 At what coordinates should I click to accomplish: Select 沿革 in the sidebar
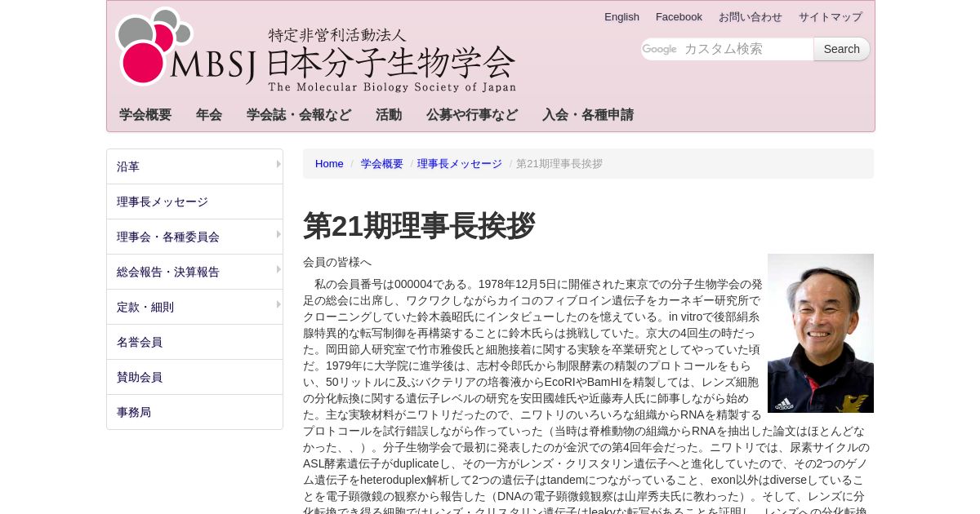[194, 166]
